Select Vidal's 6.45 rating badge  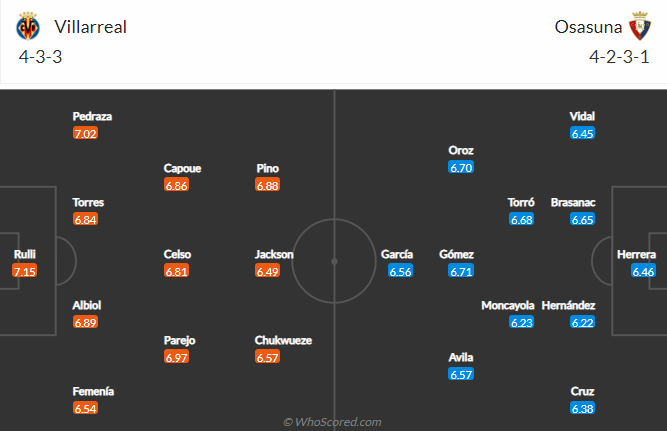click(582, 133)
